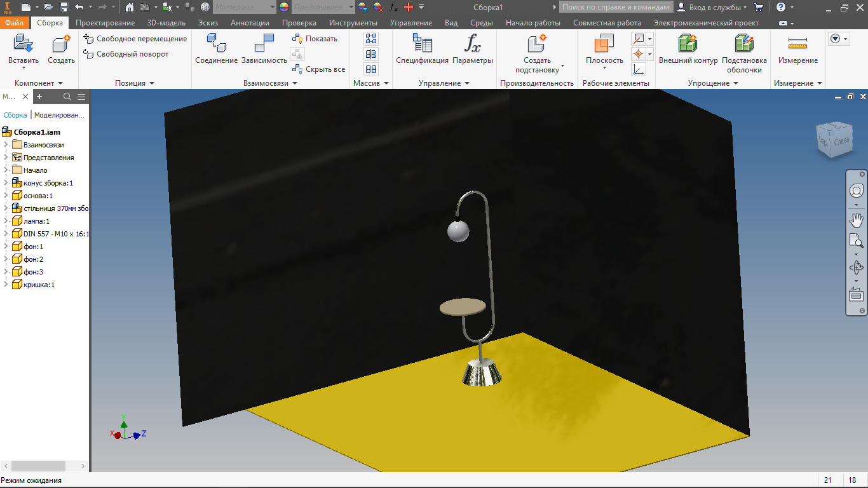Click the Плоскость work plane icon
Image resolution: width=868 pixels, height=488 pixels.
(604, 43)
